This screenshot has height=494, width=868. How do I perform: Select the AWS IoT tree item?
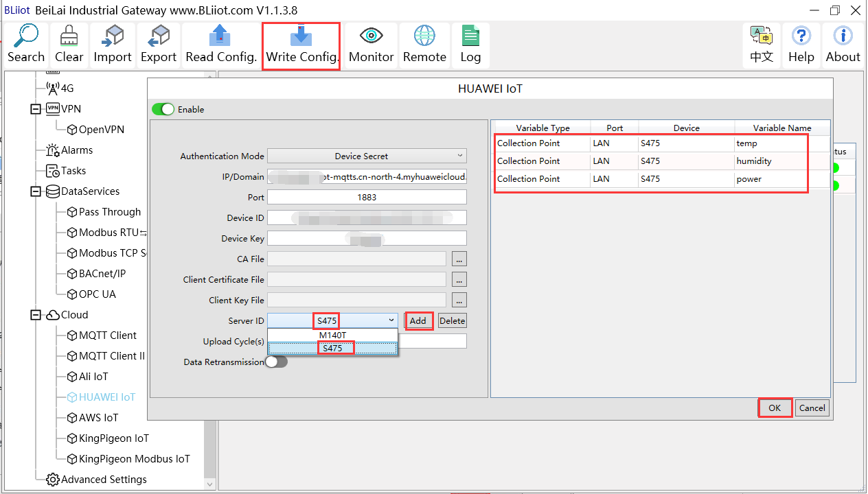click(93, 418)
